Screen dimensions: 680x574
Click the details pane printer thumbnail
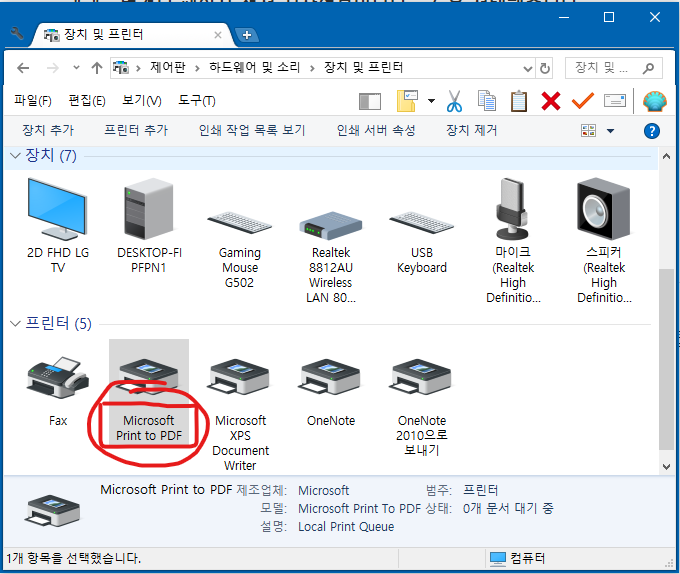coord(53,510)
